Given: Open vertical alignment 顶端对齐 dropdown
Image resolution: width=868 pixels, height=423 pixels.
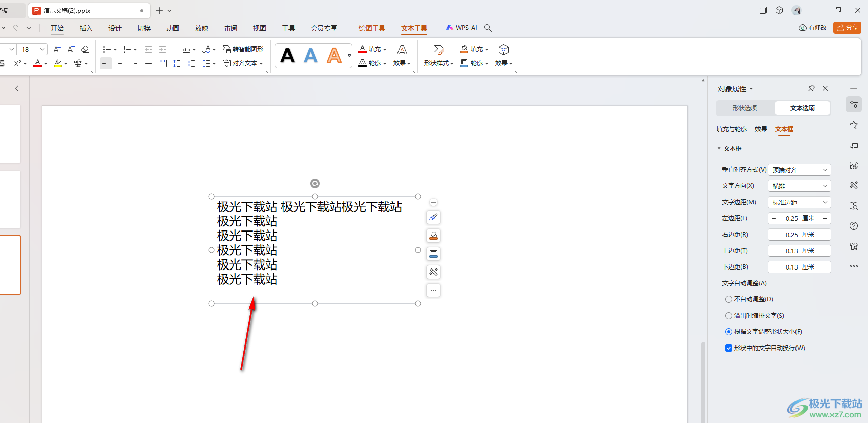Looking at the screenshot, I should [800, 170].
